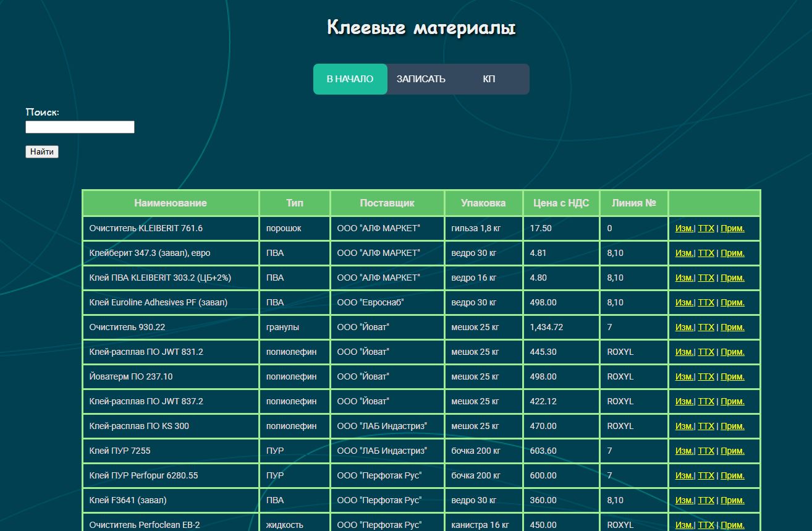Open Прим. for Клей-расплав ПО JWT 837.2
The width and height of the screenshot is (812, 531).
(x=732, y=401)
